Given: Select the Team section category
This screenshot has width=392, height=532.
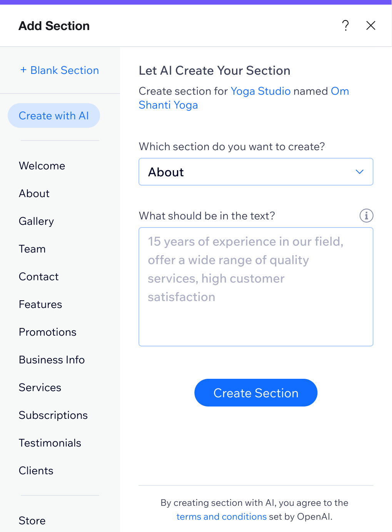Looking at the screenshot, I should click(32, 249).
